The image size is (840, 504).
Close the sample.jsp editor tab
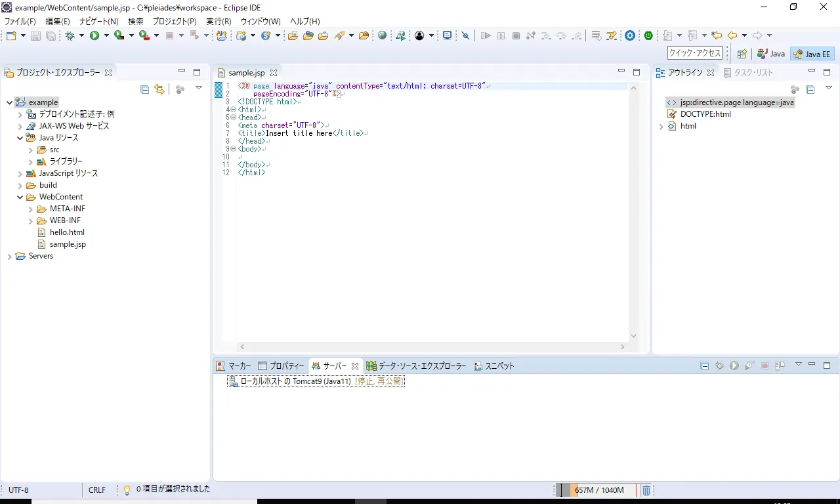(x=274, y=73)
